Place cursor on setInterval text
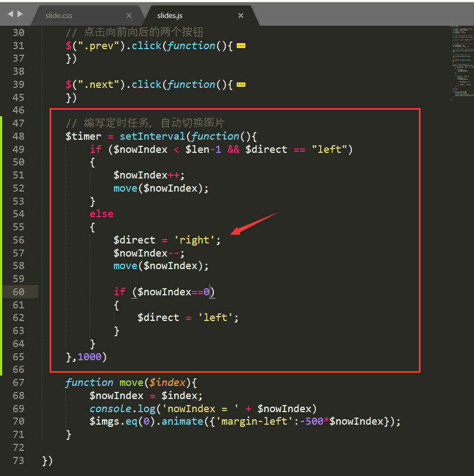The height and width of the screenshot is (476, 474). coord(152,136)
